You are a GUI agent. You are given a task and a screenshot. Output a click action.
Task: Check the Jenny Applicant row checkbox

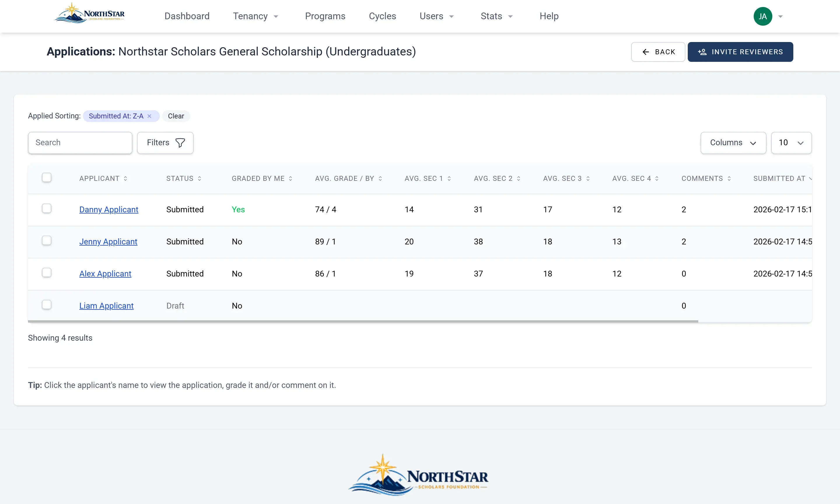tap(46, 240)
